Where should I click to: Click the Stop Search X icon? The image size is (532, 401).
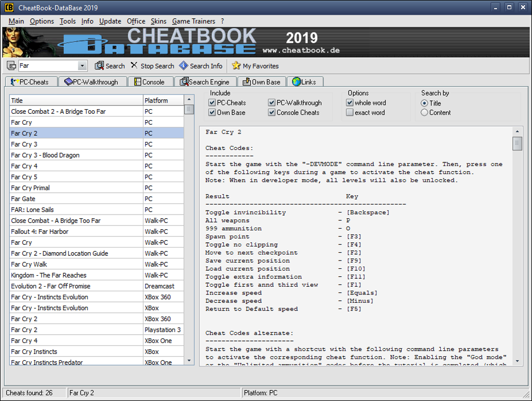[x=135, y=65]
